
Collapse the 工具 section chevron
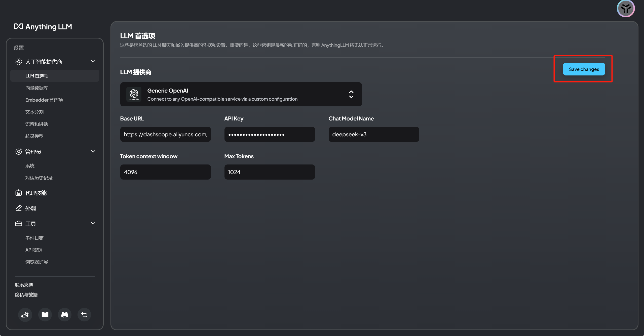coord(93,223)
